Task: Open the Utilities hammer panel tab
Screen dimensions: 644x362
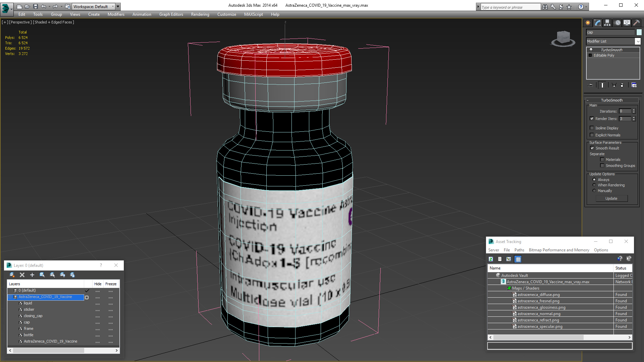Action: (x=636, y=23)
